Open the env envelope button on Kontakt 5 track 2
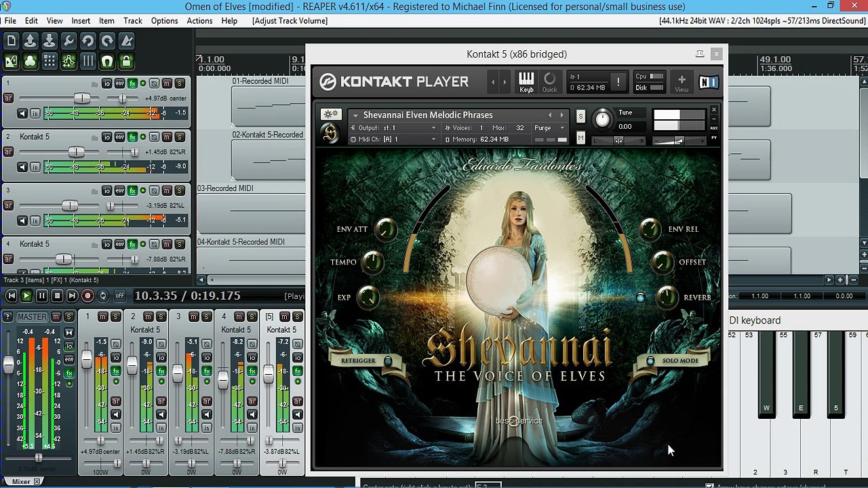The image size is (868, 488). pyautogui.click(x=119, y=137)
